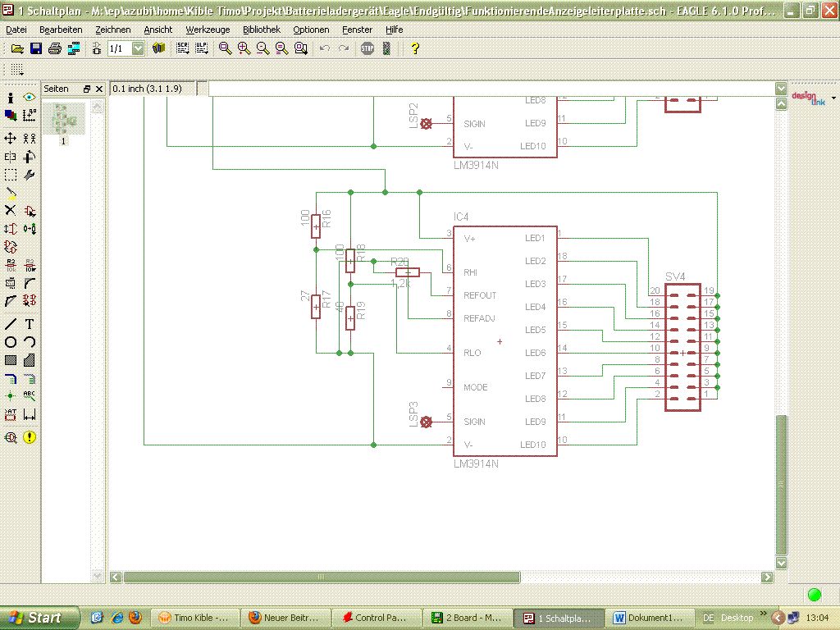This screenshot has width=840, height=630.
Task: Activate the Delete tool (X icon)
Action: pos(11,210)
